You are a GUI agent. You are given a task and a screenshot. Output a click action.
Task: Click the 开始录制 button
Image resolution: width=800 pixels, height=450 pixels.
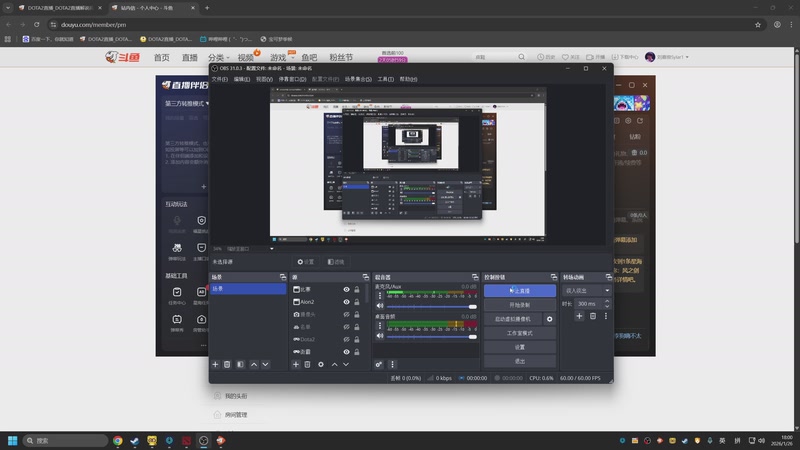coord(519,305)
